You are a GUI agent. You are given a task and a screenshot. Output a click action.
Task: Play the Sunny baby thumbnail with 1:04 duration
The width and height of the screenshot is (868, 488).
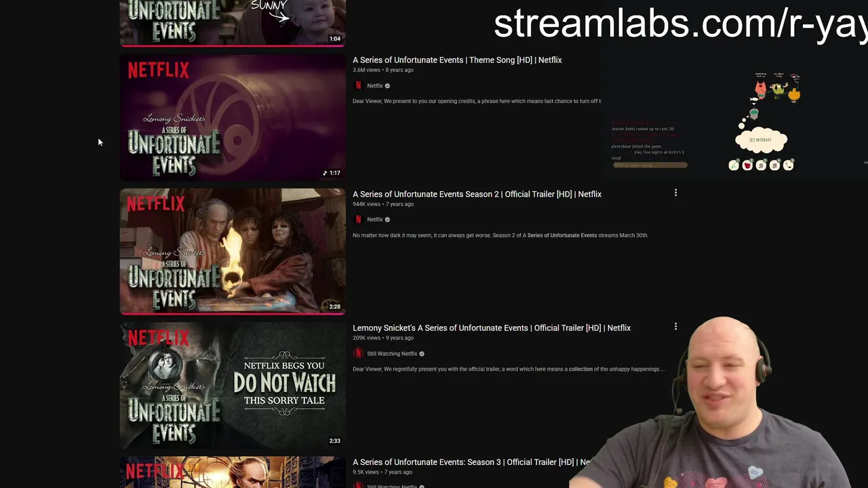click(x=233, y=23)
